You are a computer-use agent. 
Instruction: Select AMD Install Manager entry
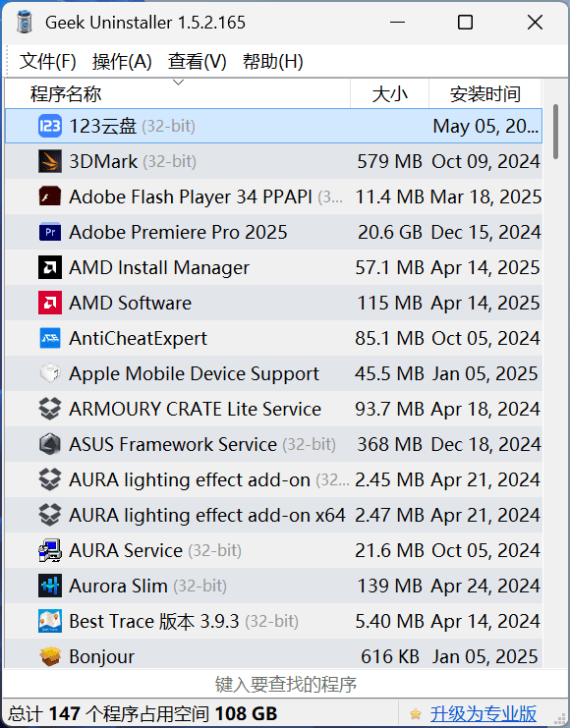159,268
